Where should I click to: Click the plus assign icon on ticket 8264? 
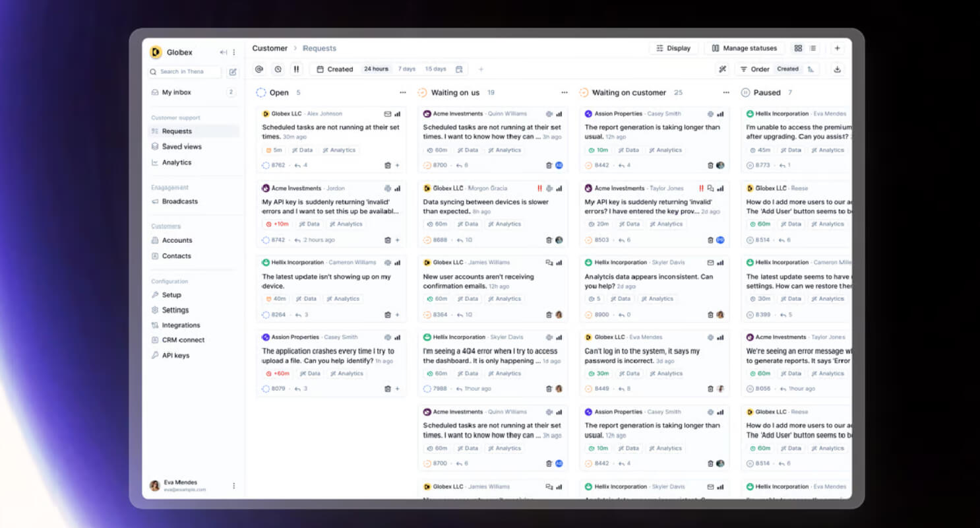click(x=398, y=315)
